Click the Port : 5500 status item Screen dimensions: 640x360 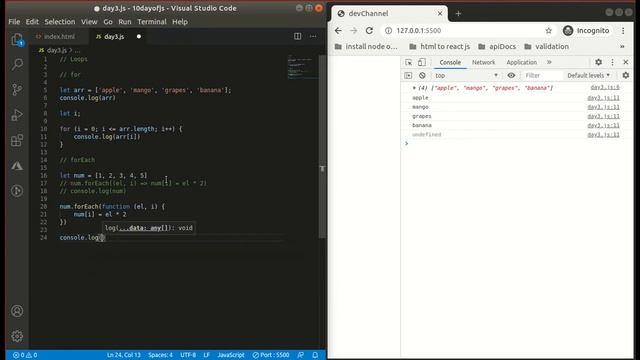pyautogui.click(x=271, y=355)
